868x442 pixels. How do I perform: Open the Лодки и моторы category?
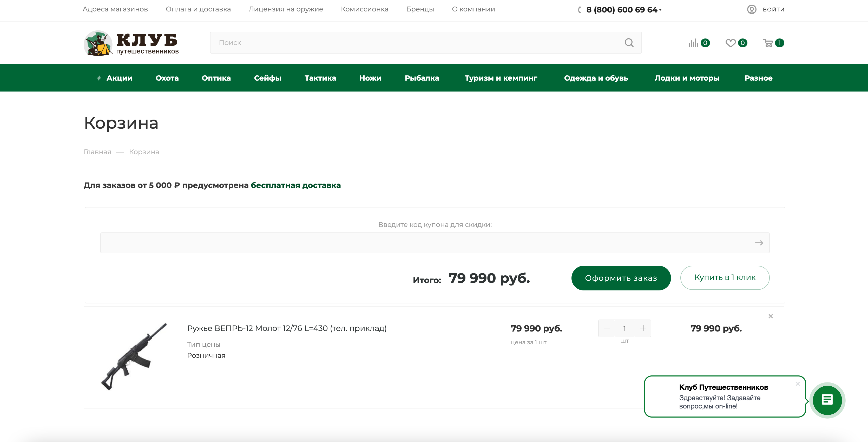(687, 78)
